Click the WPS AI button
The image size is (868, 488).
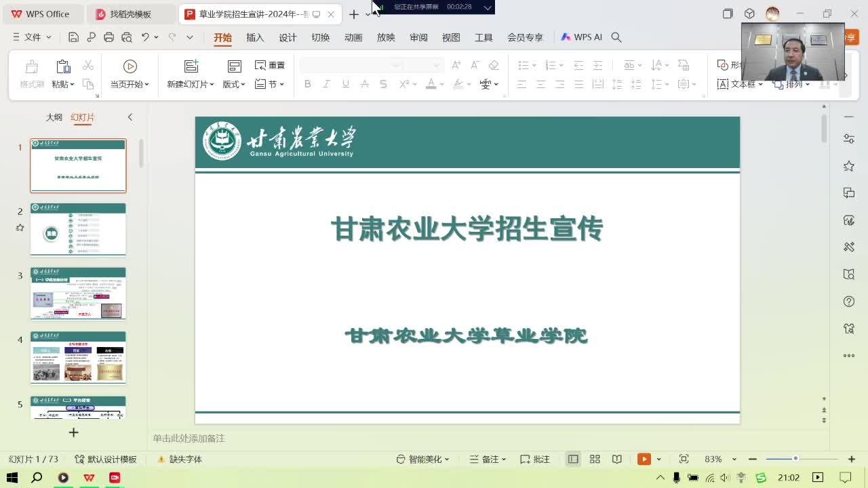[x=582, y=37]
